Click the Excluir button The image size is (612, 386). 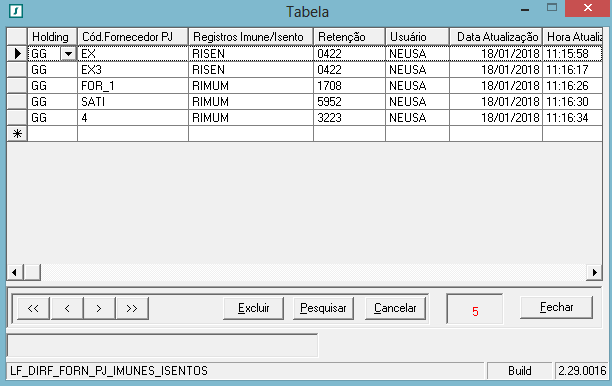[x=253, y=308]
